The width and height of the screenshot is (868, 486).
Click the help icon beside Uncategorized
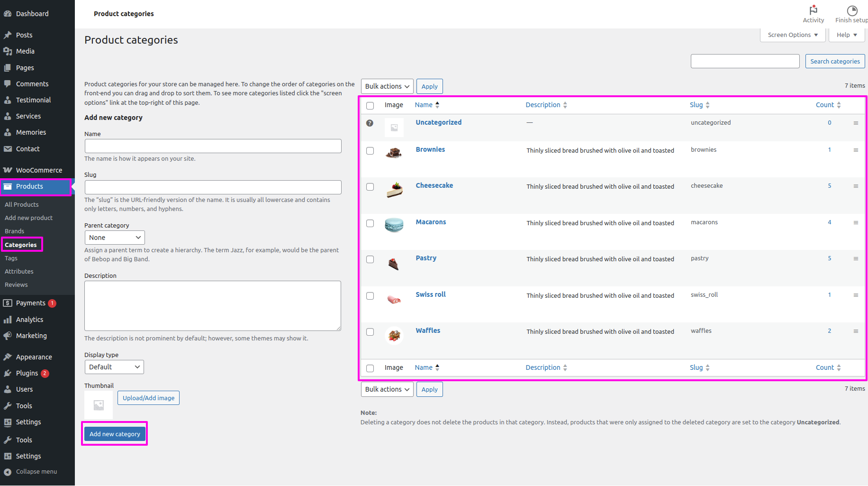point(370,123)
